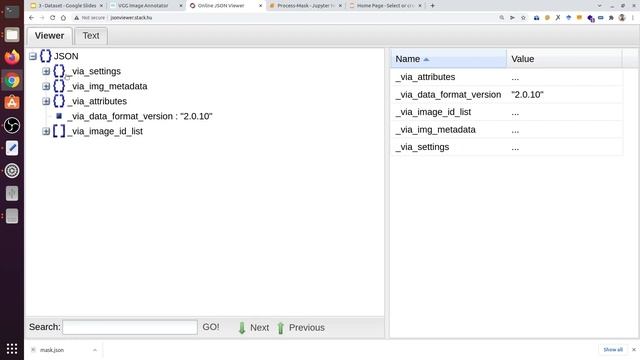The image size is (640, 360).
Task: Click the _via_image_id_list array brackets icon
Action: (59, 131)
